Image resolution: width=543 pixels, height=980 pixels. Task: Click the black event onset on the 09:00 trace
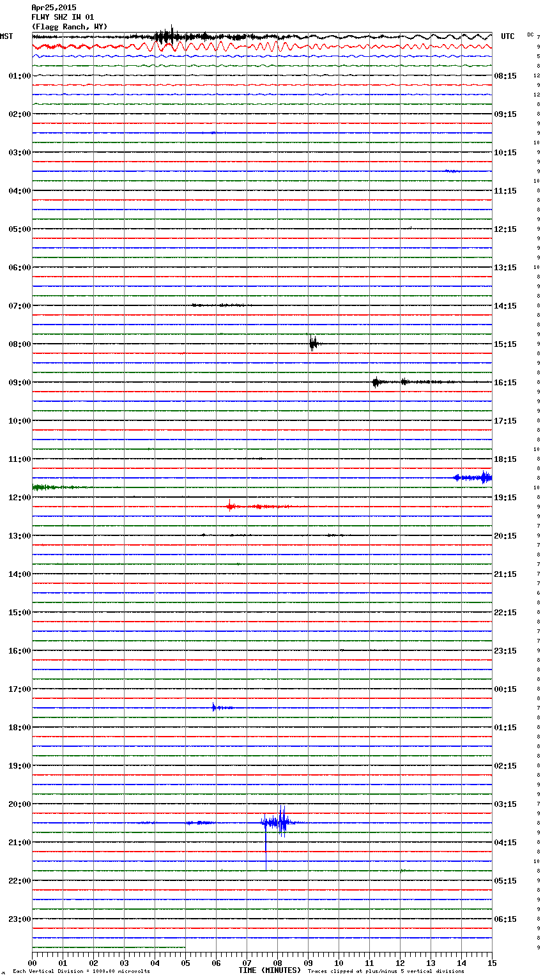pos(376,382)
